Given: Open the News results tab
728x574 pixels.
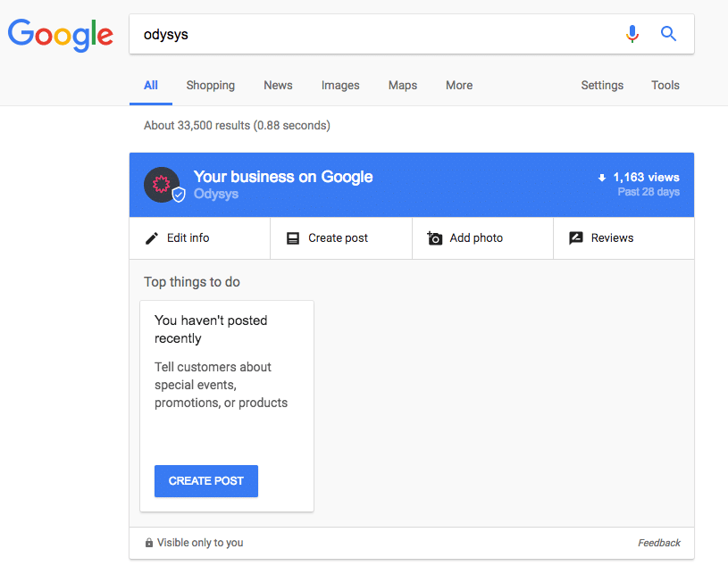Looking at the screenshot, I should click(x=278, y=86).
